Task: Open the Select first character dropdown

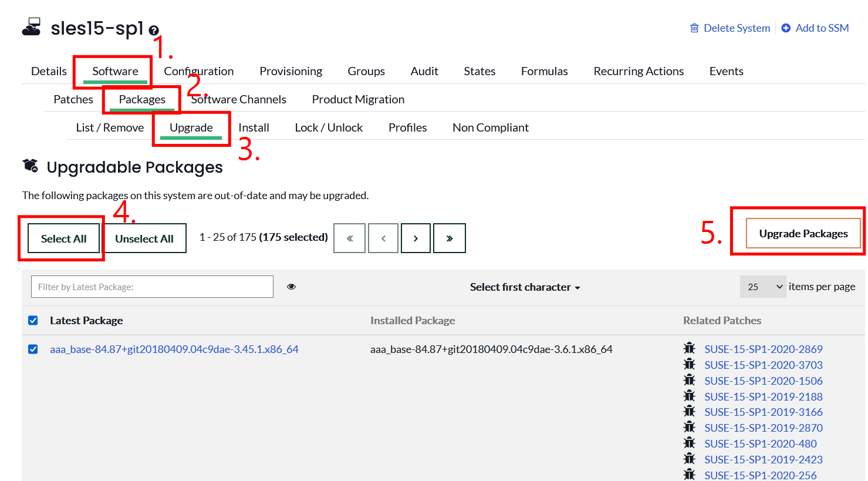Action: click(x=525, y=287)
